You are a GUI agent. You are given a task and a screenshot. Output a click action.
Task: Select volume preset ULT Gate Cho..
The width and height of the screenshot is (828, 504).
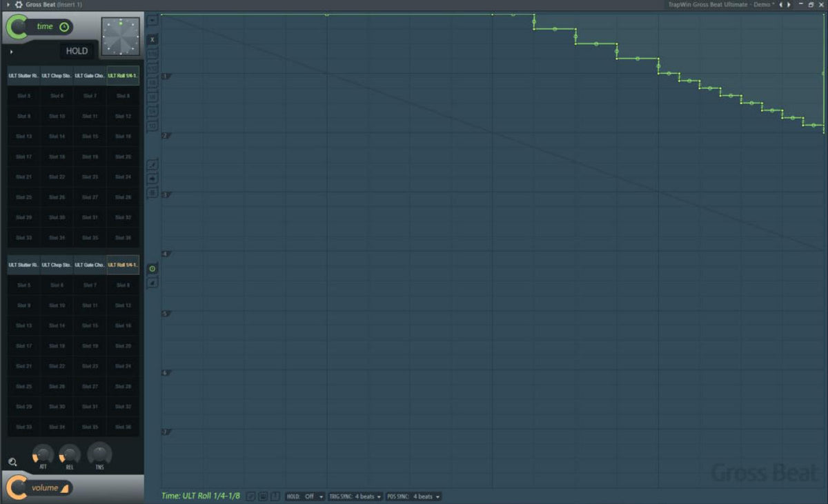(x=90, y=265)
